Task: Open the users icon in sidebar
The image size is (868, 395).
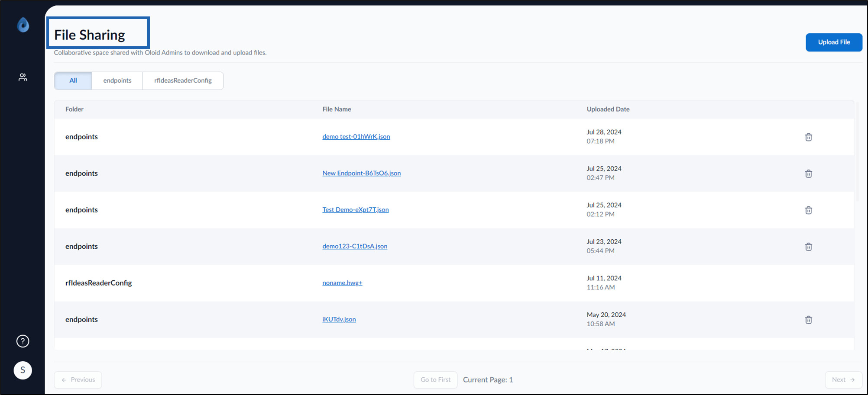Action: tap(23, 77)
